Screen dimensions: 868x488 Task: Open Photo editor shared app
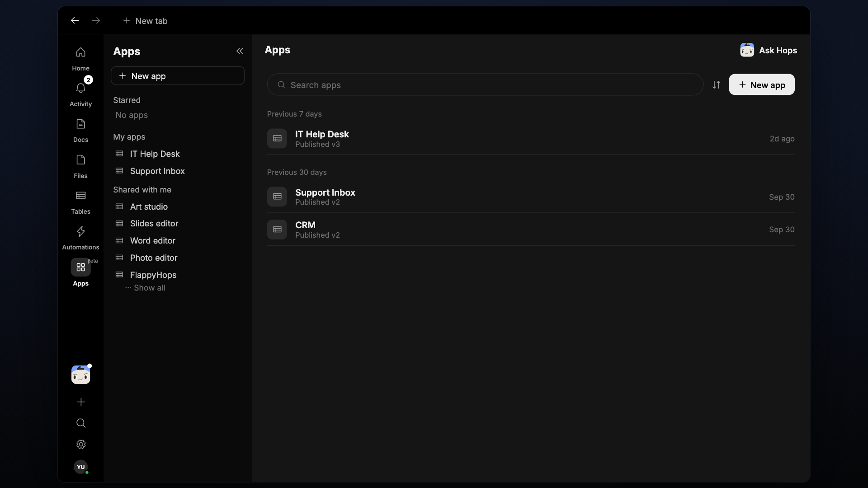[178, 258]
